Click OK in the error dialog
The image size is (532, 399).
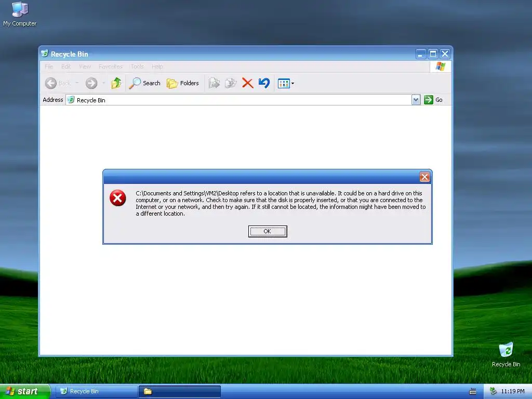tap(268, 231)
